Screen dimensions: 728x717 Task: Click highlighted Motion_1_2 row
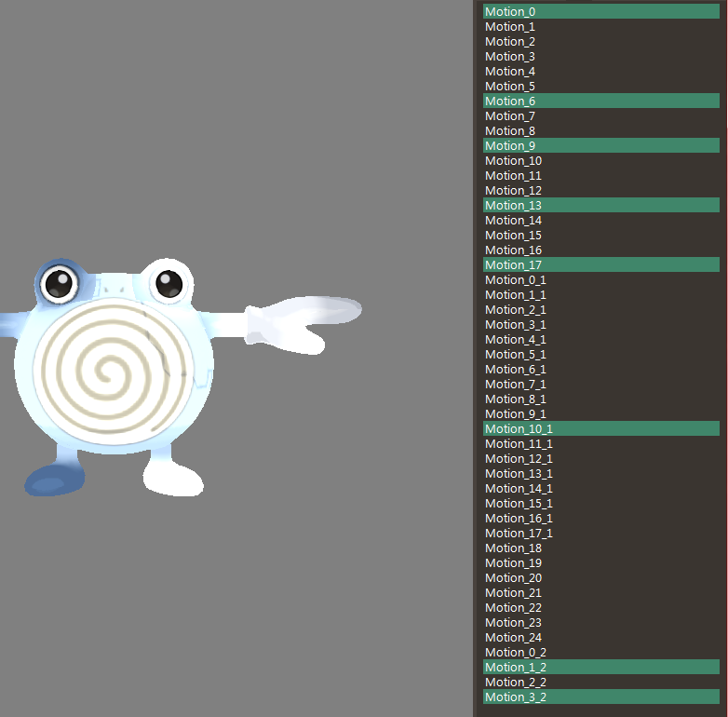[x=600, y=667]
